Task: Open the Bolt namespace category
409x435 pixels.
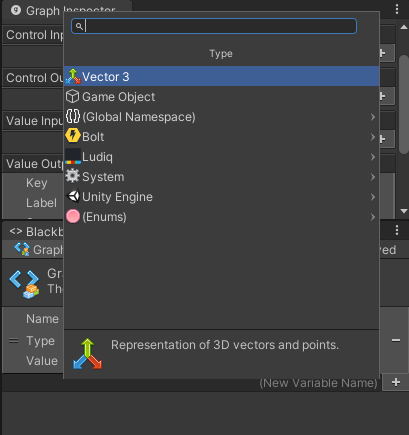Action: tap(221, 137)
